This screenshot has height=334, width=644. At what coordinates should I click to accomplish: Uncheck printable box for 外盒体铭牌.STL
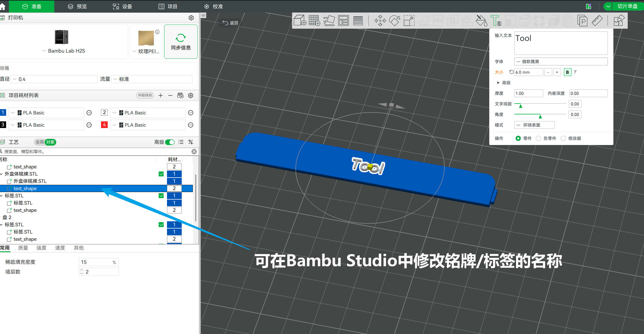161,174
